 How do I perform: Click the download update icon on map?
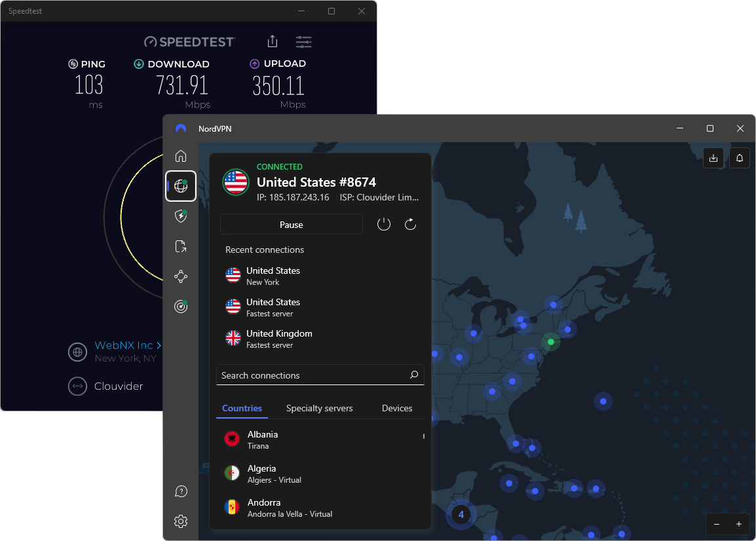pos(713,158)
